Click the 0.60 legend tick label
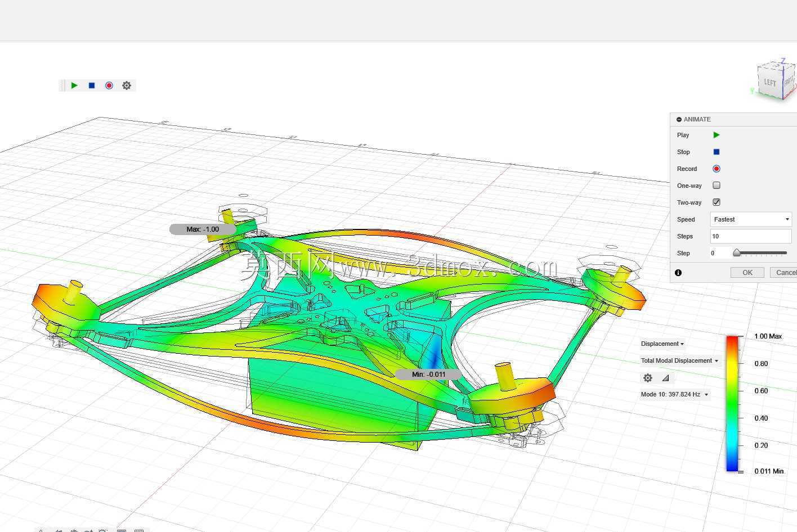This screenshot has width=797, height=532. 761,391
